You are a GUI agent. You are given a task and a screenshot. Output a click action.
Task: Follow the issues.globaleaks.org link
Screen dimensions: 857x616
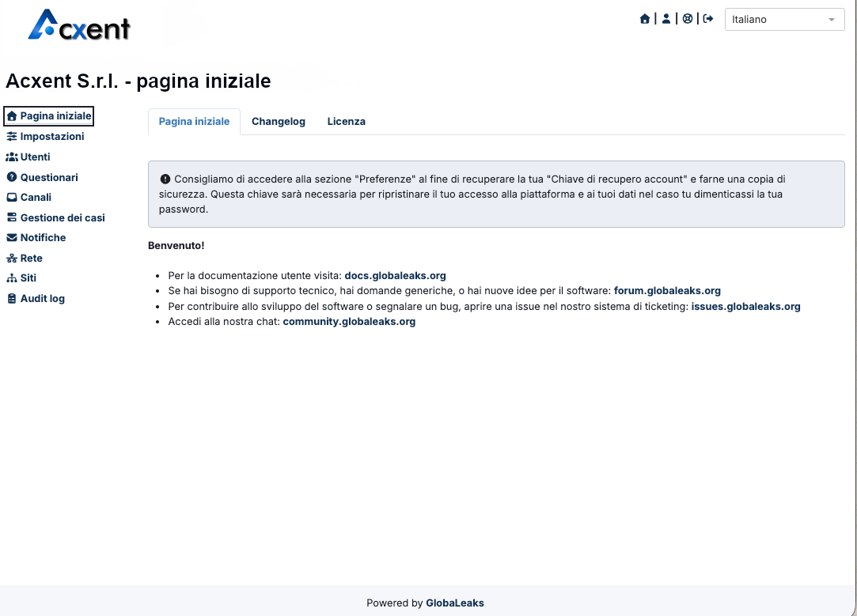click(x=745, y=307)
